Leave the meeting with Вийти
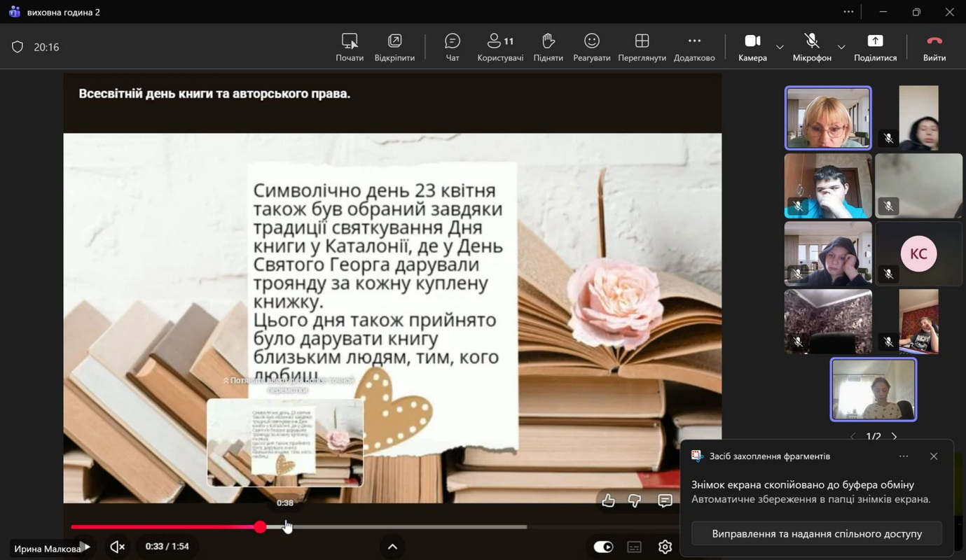Viewport: 966px width, 560px height. pos(934,47)
